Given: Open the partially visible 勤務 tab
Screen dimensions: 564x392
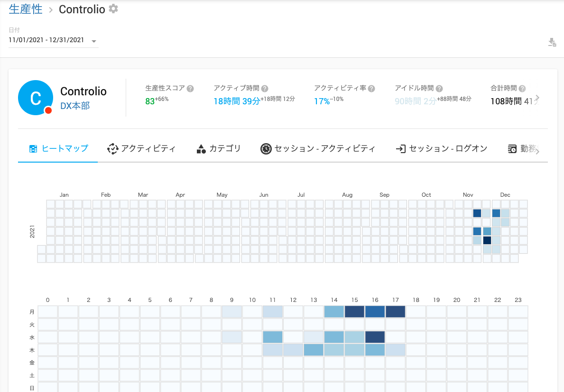Looking at the screenshot, I should click(x=523, y=148).
